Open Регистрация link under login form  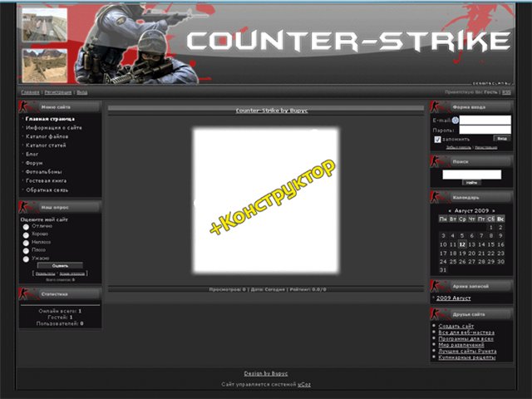486,148
